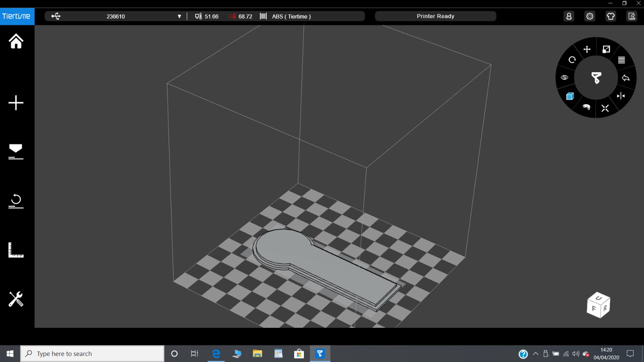
Task: Open the computer app taskbar icon
Action: click(237, 354)
